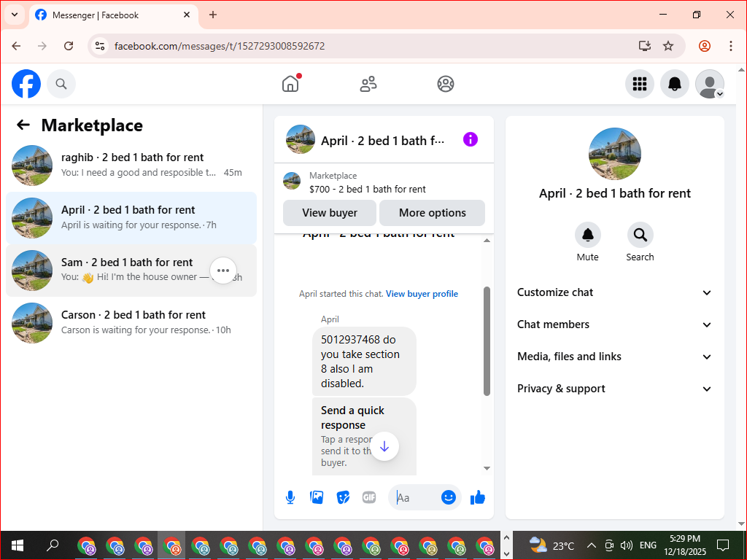Open the GIF picker
Screen dimensions: 747x560
click(369, 497)
